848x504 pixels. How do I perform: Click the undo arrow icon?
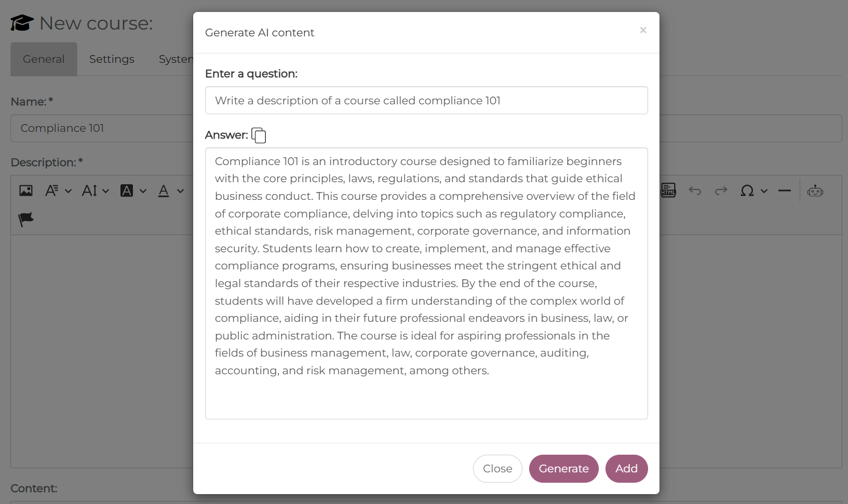tap(695, 191)
